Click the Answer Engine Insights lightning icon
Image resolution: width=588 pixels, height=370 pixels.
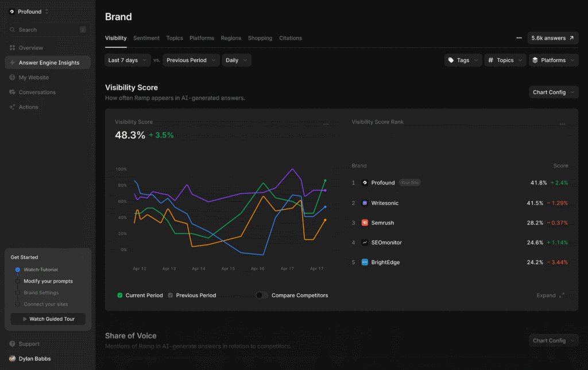[12, 63]
